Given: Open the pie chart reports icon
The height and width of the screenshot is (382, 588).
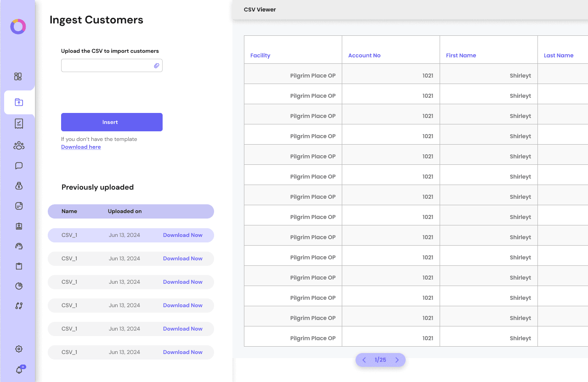Looking at the screenshot, I should 18,286.
